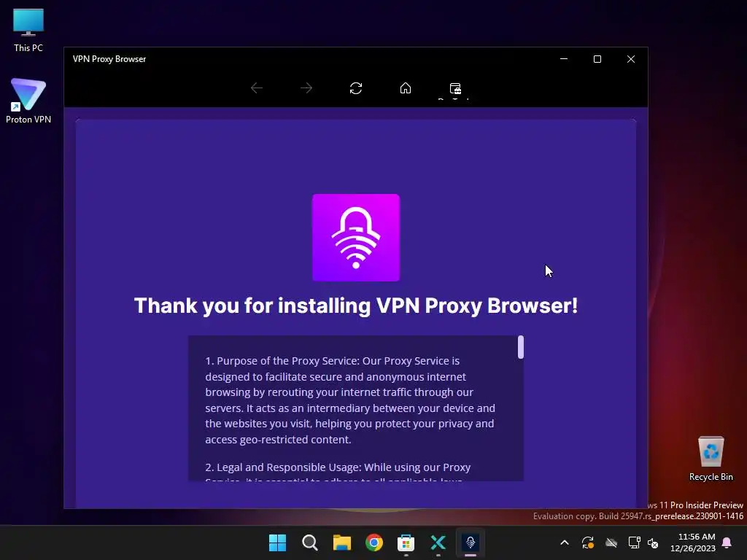
Task: Open Microsoft Store from the taskbar
Action: click(x=406, y=542)
